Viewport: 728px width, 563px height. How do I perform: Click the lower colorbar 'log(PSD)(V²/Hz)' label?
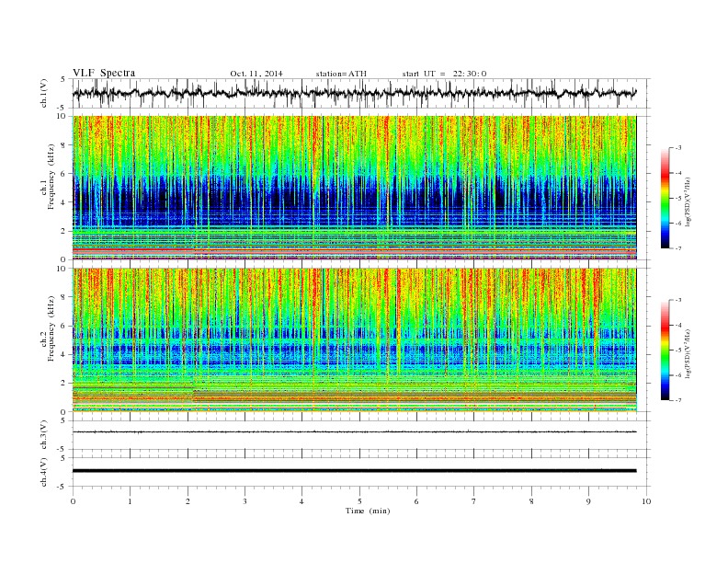pos(688,353)
